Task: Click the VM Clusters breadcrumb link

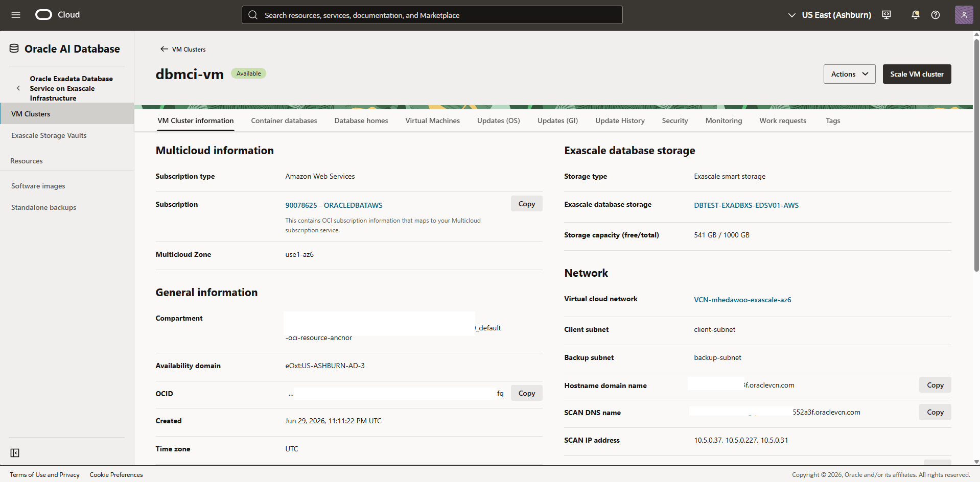Action: (x=189, y=50)
